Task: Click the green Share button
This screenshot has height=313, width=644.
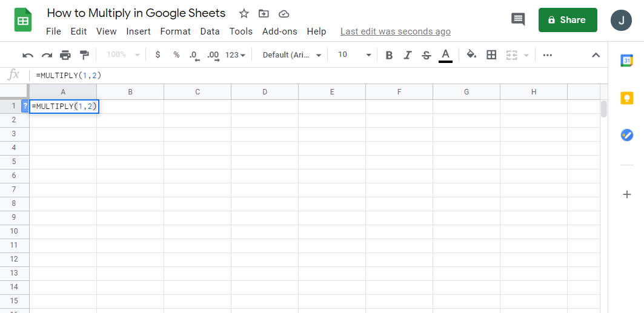Action: [568, 20]
